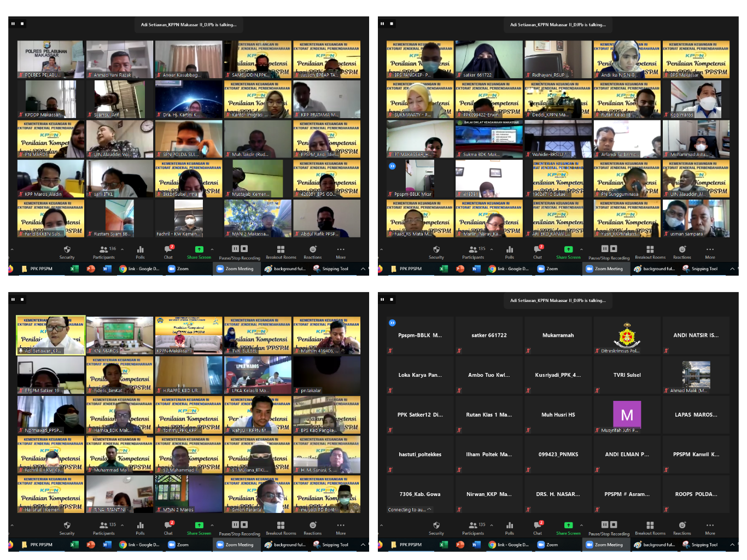The image size is (747, 560).
Task: Select the POLRES PELABUHAN MAKASSAR video tile
Action: pos(50,59)
